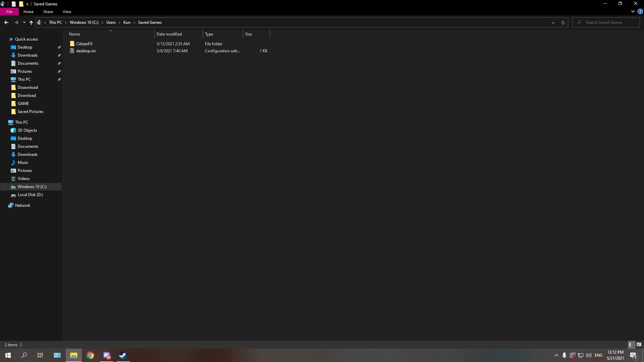The width and height of the screenshot is (644, 362).
Task: Switch to details view icon
Action: point(630,345)
